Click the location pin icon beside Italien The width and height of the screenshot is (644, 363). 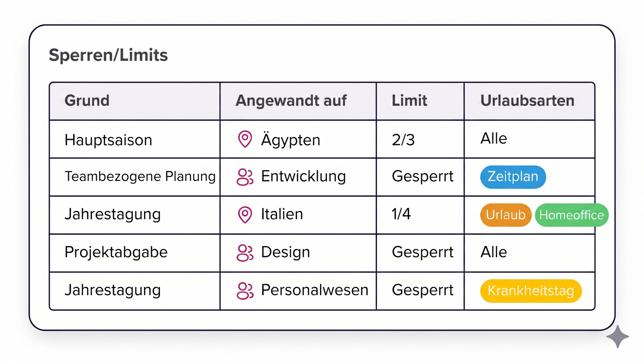coord(245,215)
